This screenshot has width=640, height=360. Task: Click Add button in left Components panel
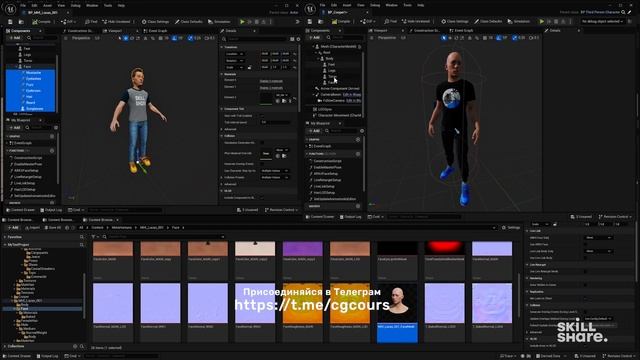point(15,38)
